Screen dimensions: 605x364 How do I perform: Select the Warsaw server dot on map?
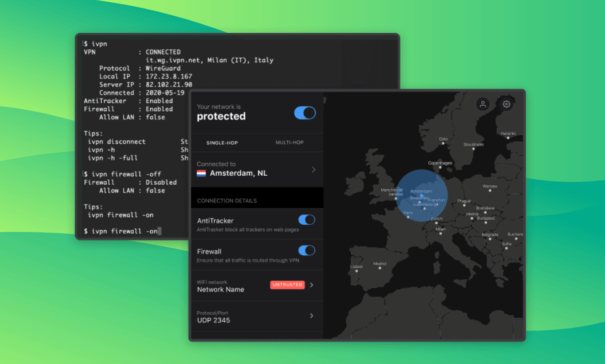pos(490,191)
